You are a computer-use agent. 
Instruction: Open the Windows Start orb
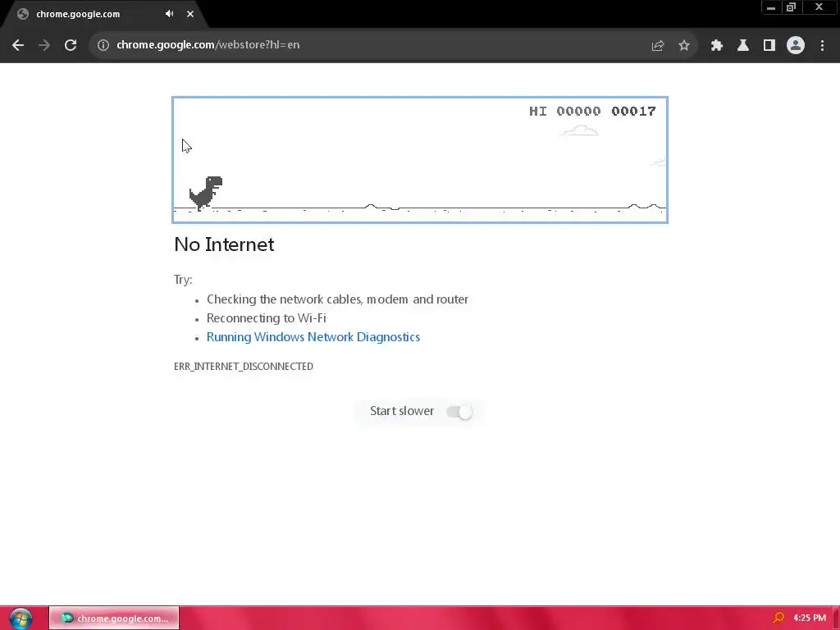click(x=21, y=619)
